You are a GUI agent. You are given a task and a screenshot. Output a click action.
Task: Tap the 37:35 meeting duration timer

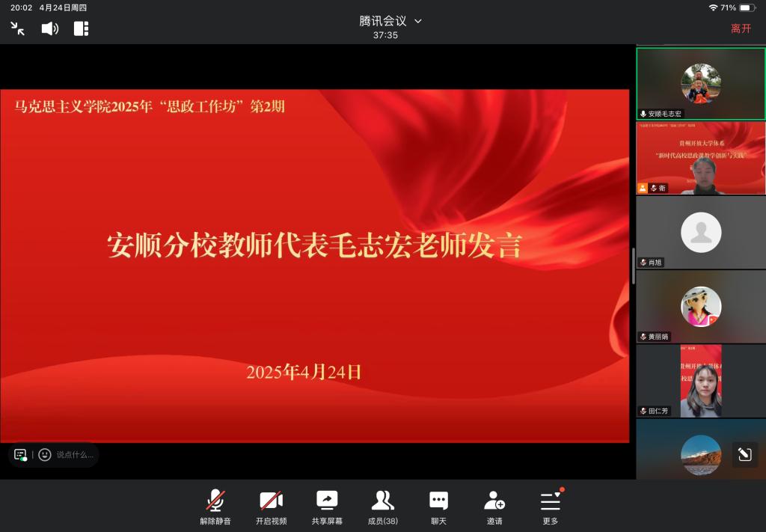pos(385,35)
